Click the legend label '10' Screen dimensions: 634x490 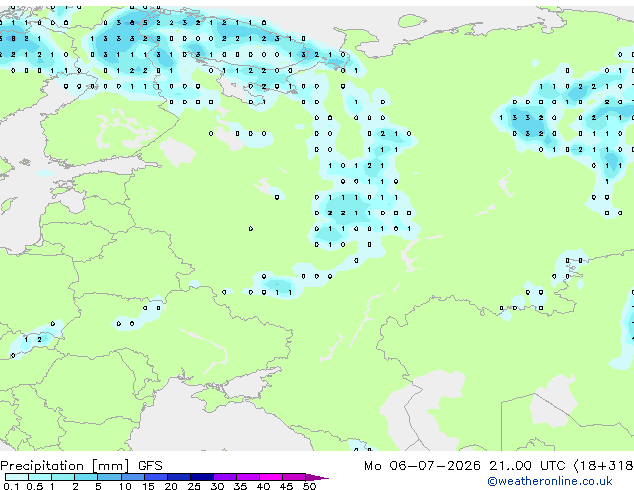point(125,486)
